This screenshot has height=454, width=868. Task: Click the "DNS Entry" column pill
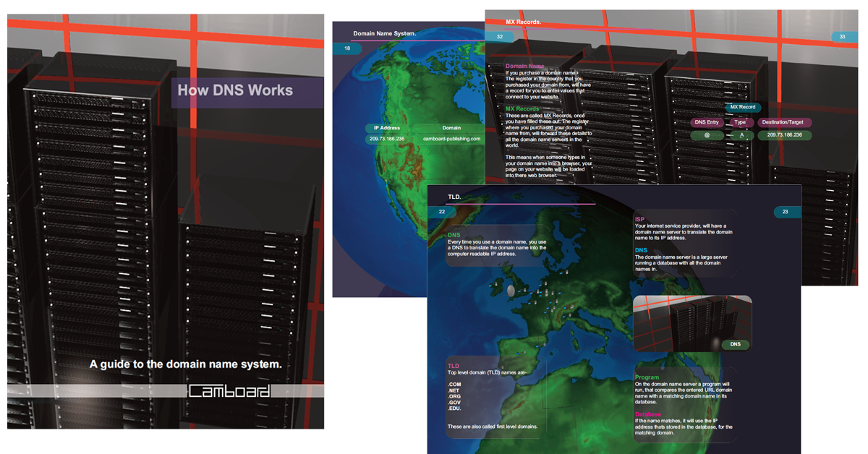click(706, 123)
